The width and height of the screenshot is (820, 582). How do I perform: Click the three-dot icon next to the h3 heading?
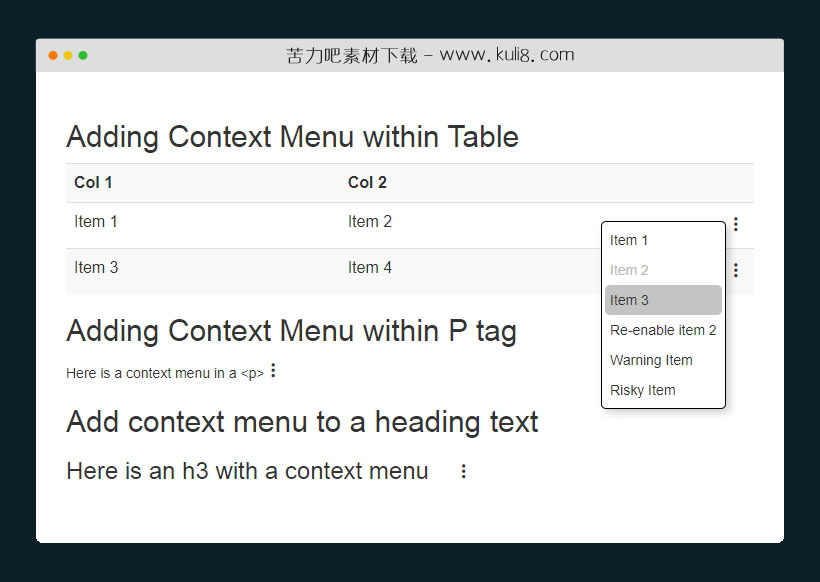tap(463, 471)
